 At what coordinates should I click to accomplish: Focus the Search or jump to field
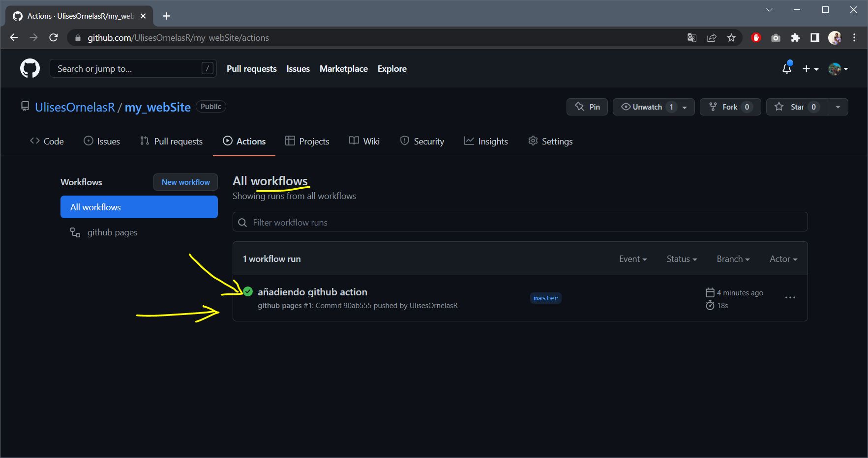(x=133, y=69)
